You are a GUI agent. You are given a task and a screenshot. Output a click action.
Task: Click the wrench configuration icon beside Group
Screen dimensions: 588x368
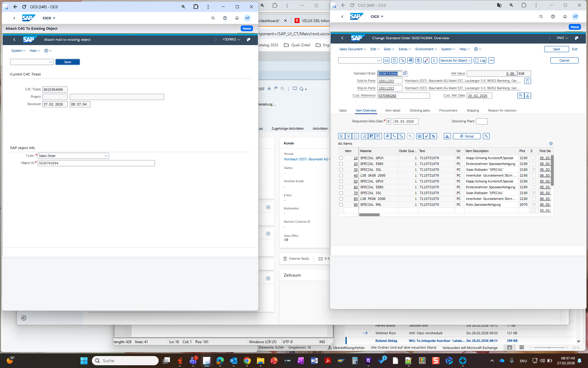point(486,136)
